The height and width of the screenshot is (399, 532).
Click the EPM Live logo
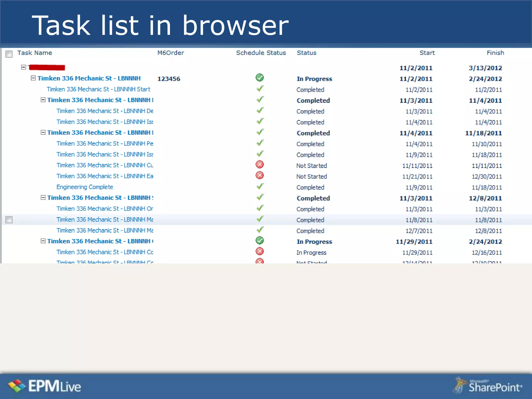(44, 386)
